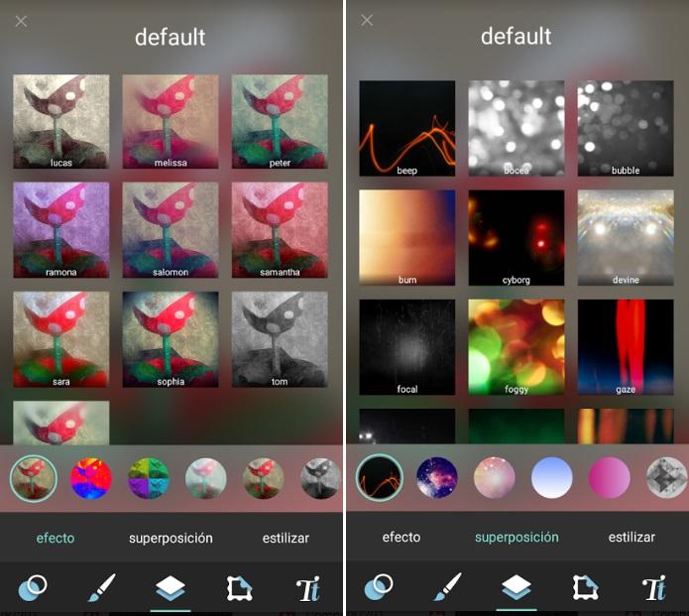Open the galaxy space overlay pack

pos(437,477)
